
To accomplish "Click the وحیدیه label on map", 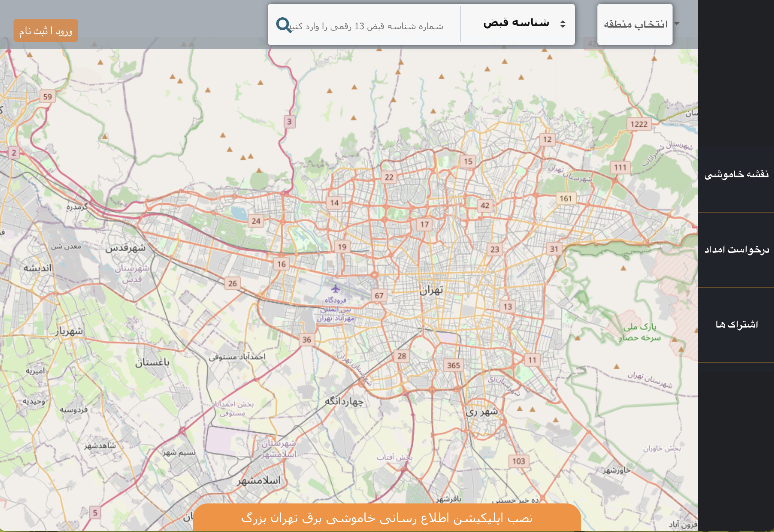I will (34, 401).
